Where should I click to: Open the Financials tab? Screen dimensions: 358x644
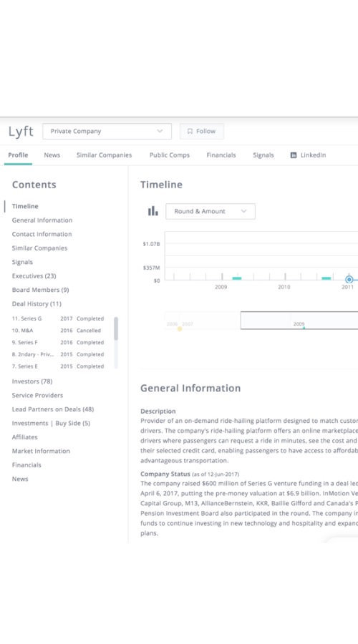tap(221, 155)
